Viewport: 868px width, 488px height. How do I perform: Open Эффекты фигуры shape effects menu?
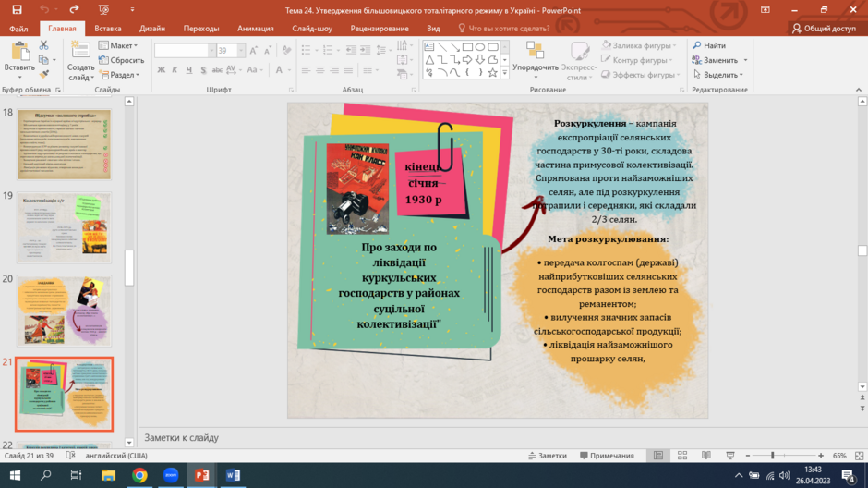(641, 75)
